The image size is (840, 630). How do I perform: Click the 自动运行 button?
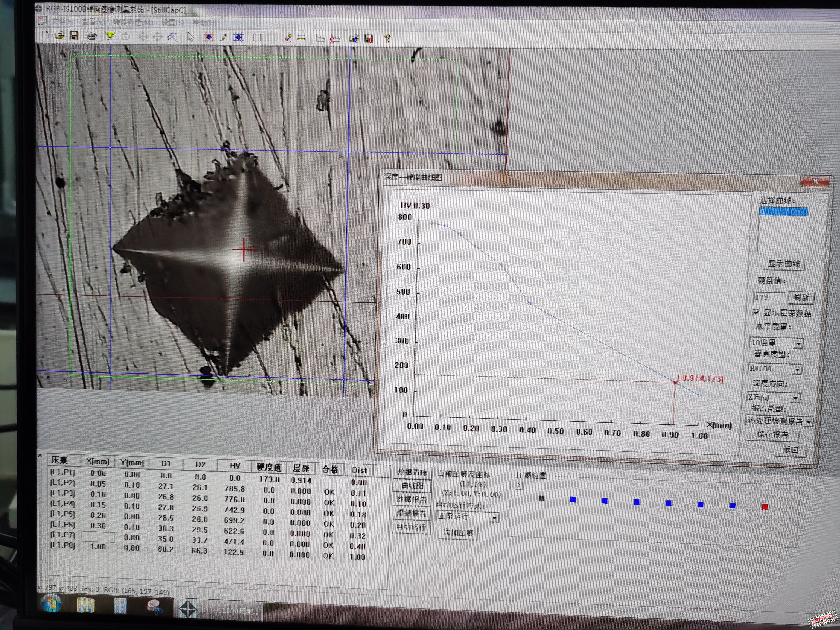coord(411,527)
